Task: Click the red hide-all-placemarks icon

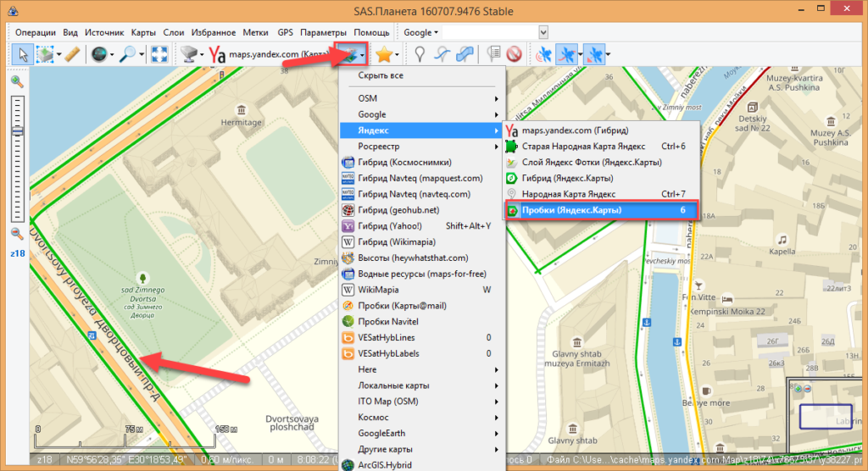Action: click(x=514, y=55)
